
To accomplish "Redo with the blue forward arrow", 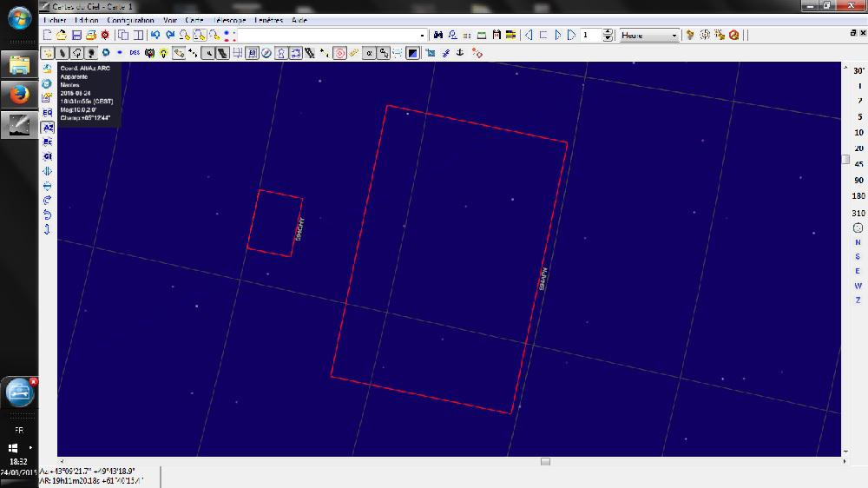I will 170,35.
